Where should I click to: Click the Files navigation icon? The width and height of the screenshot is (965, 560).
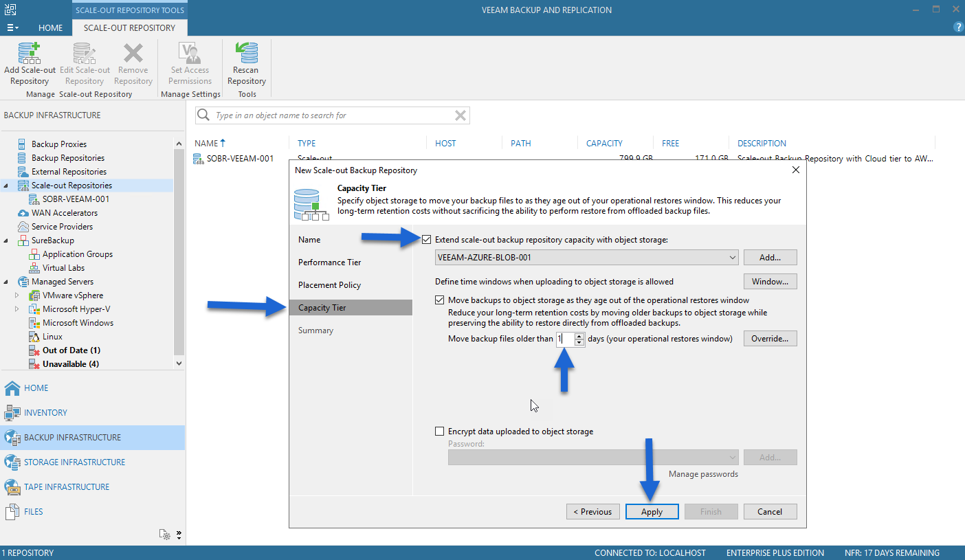pos(12,512)
